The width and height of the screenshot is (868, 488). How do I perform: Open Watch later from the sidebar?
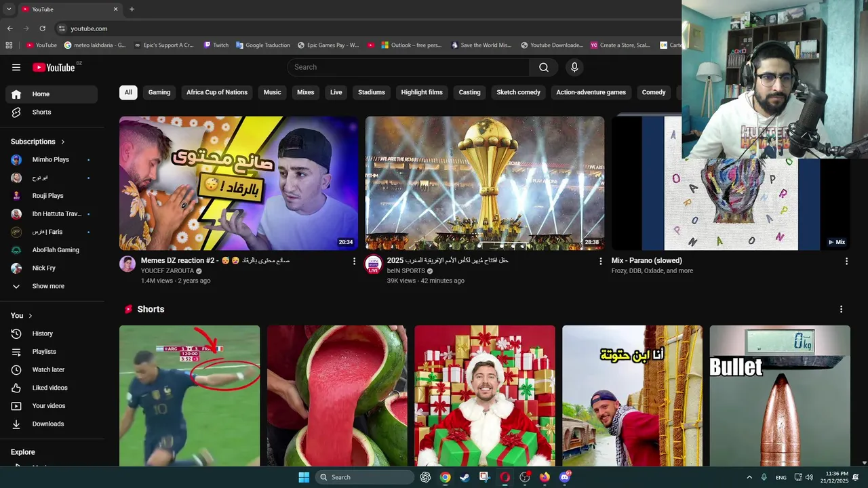[x=52, y=369]
